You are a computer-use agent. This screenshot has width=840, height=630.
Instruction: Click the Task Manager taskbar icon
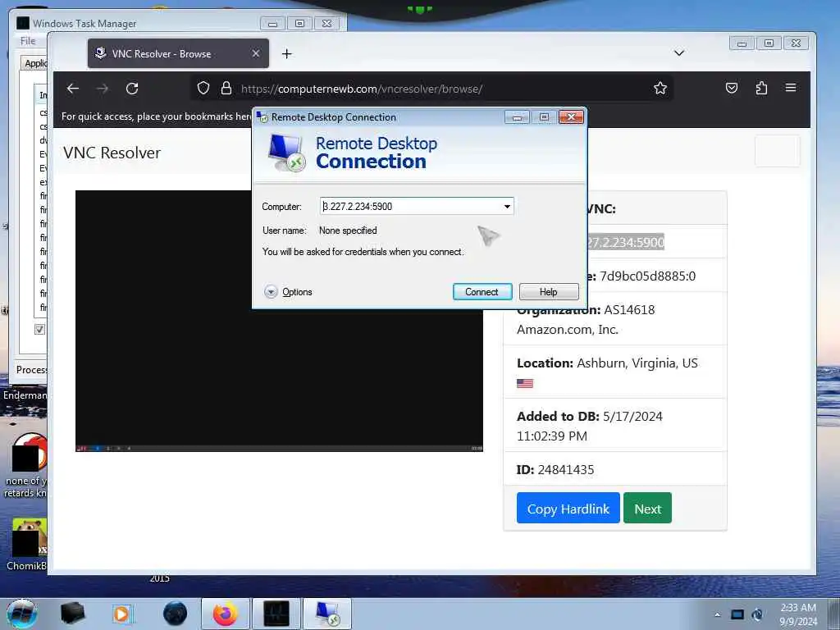tap(276, 614)
